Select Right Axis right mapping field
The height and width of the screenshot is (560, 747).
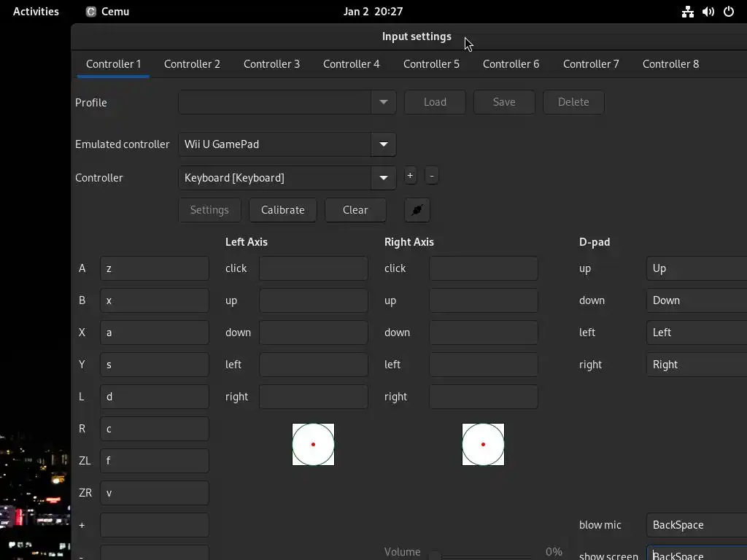pos(484,397)
